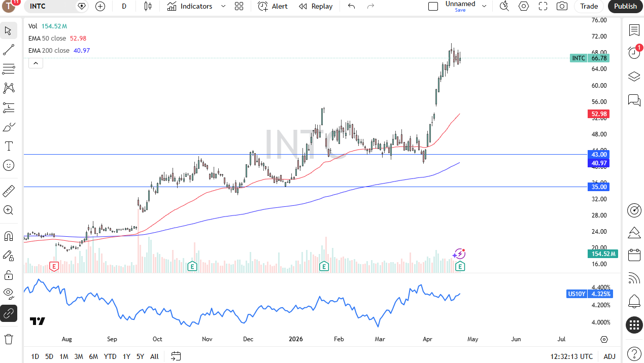Open the candle chart style menu
This screenshot has height=363, width=644.
tap(148, 6)
